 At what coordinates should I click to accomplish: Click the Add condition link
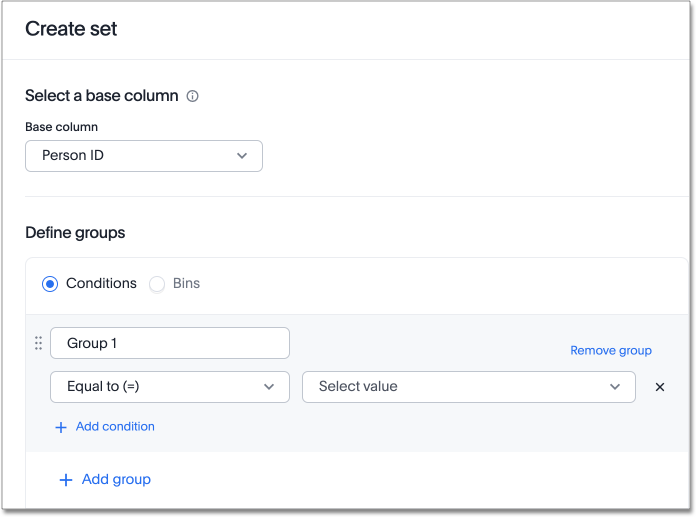click(115, 427)
